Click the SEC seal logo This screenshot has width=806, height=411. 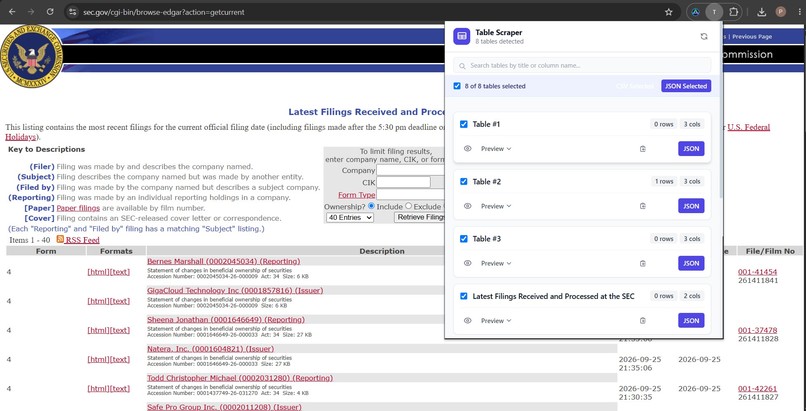pos(31,56)
